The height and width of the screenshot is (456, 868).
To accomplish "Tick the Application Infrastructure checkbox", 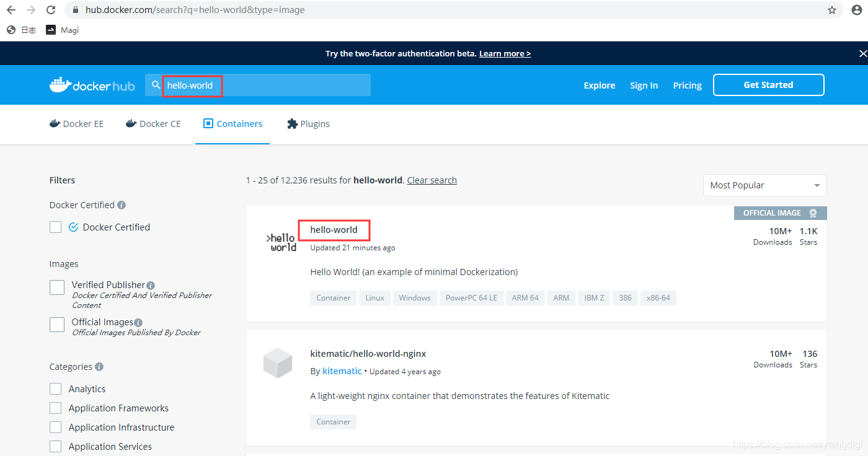I will coord(56,427).
